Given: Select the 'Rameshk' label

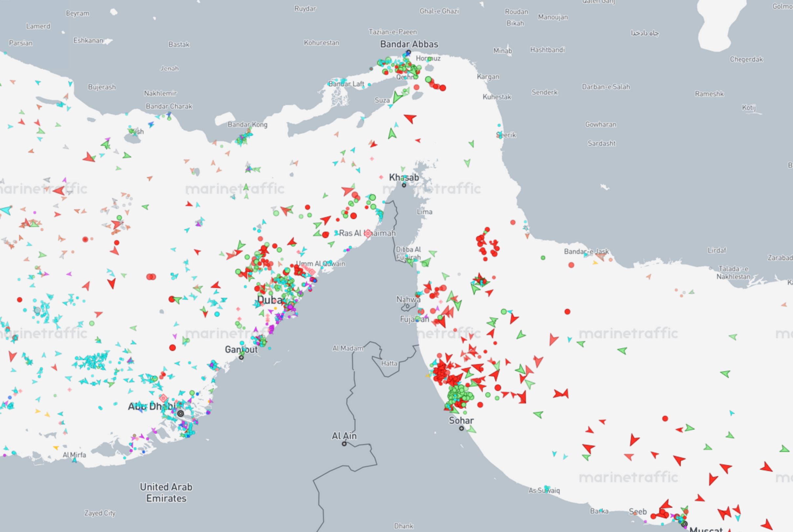Looking at the screenshot, I should click(709, 94).
